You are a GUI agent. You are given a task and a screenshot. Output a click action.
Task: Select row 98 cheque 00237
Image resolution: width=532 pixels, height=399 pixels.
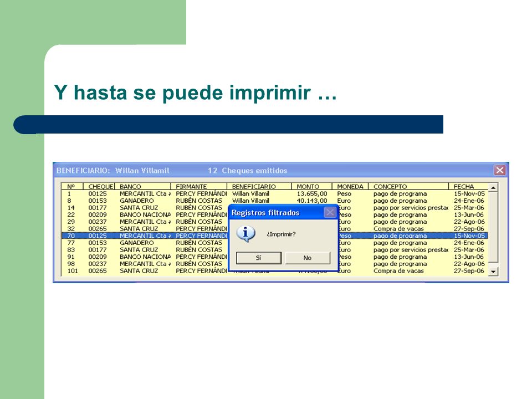pos(274,264)
